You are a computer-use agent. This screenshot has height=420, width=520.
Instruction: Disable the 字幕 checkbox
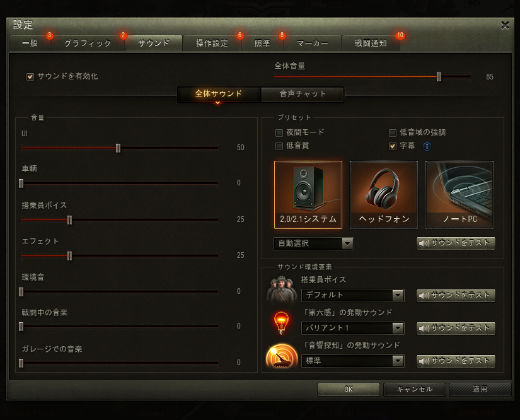[x=393, y=146]
